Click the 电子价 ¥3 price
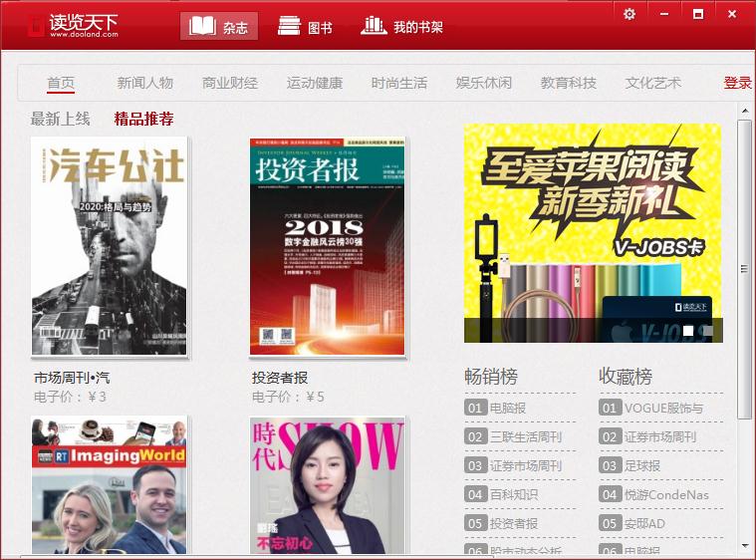 pos(70,397)
